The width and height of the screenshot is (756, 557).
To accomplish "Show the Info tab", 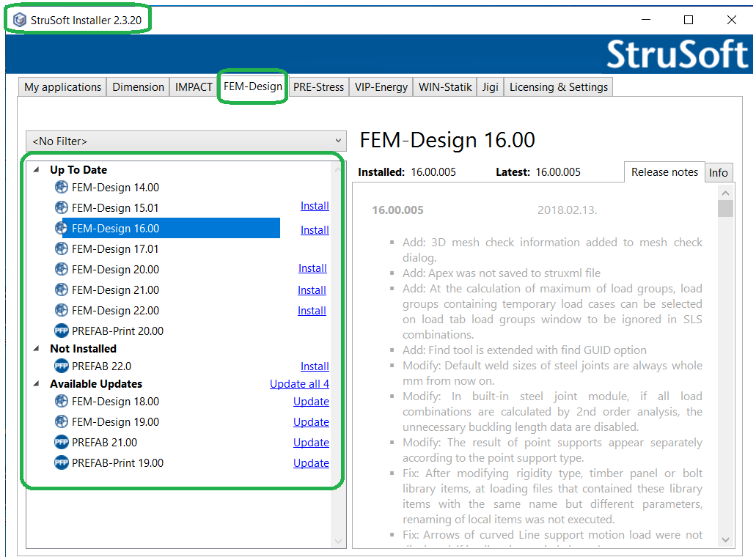I will click(719, 172).
